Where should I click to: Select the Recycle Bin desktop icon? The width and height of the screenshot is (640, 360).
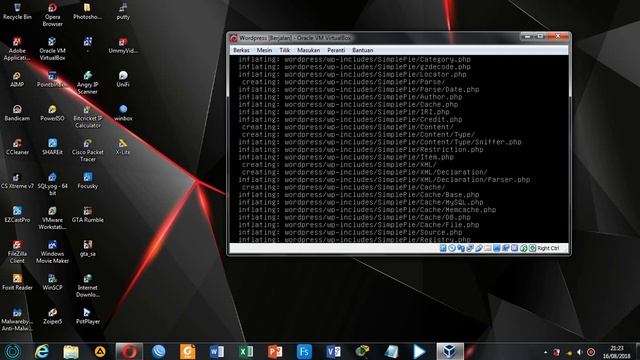(17, 11)
